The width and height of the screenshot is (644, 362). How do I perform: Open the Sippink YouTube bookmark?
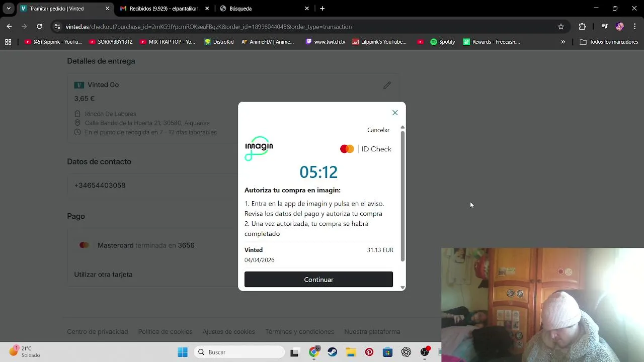[53, 42]
